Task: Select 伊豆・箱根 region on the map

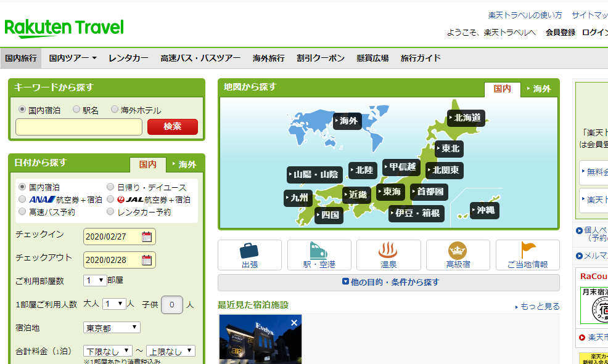Action: click(x=416, y=213)
